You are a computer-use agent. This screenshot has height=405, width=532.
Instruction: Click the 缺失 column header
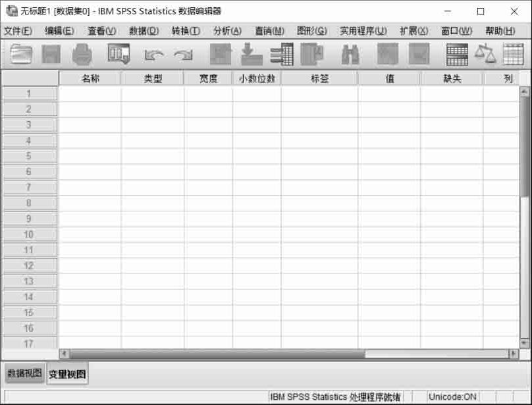coord(452,78)
